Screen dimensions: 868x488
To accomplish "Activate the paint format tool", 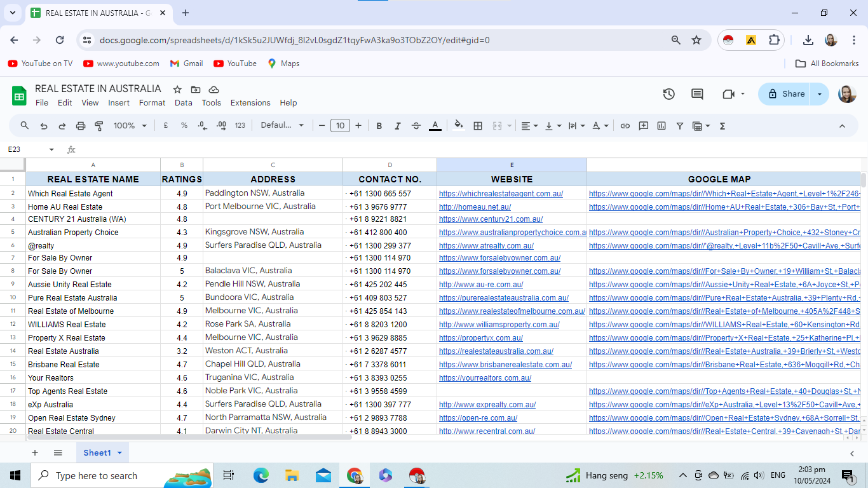I will tap(99, 126).
